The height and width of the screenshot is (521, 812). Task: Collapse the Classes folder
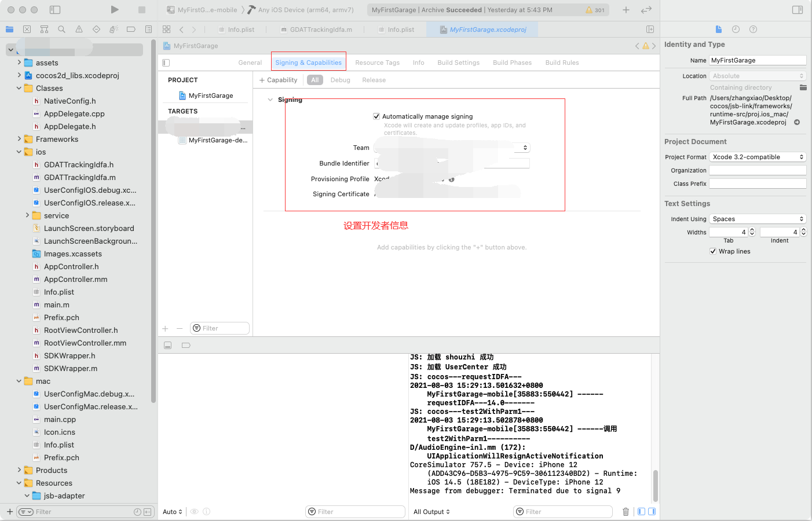19,88
